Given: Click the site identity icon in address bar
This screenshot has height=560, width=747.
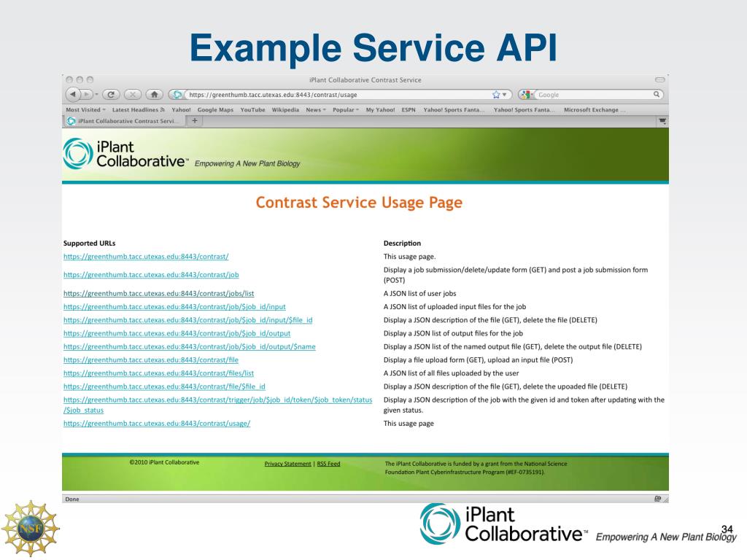Looking at the screenshot, I should click(177, 95).
